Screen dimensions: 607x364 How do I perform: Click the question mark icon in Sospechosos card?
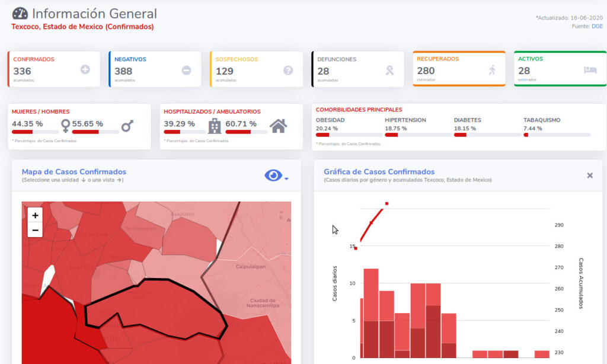point(288,70)
